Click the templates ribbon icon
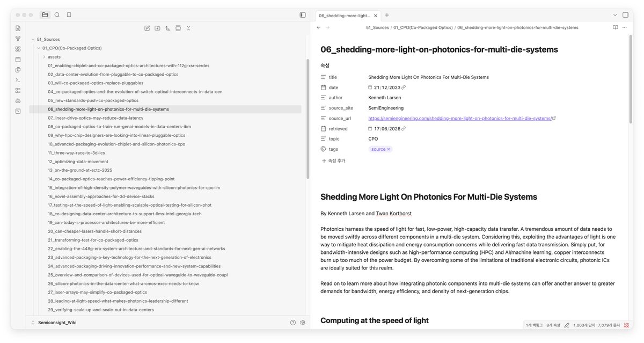 [18, 70]
